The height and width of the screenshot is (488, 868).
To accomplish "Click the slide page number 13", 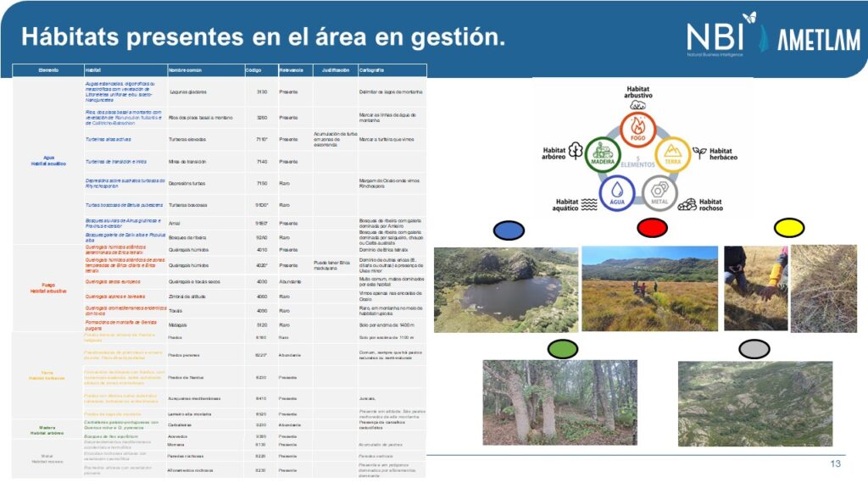I will (x=835, y=463).
